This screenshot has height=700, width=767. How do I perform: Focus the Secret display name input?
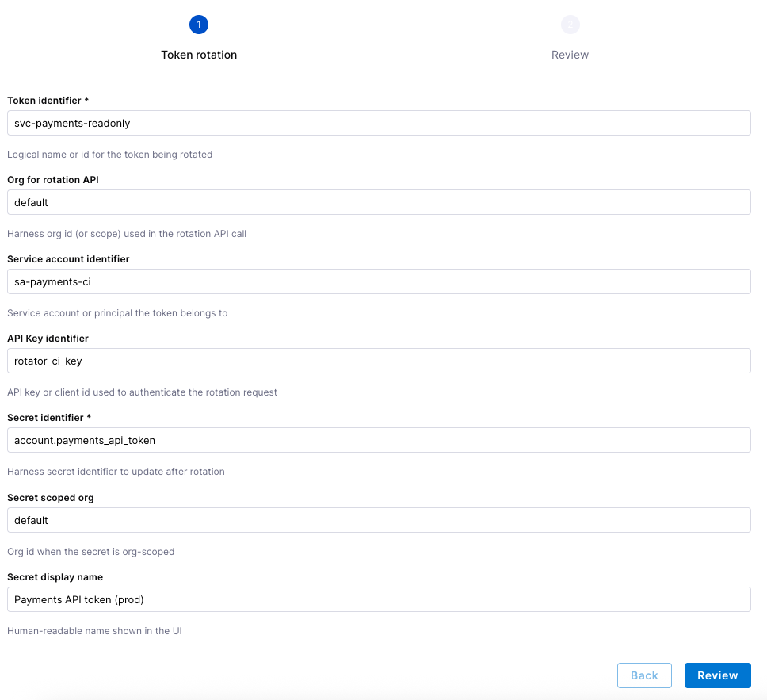coord(379,599)
